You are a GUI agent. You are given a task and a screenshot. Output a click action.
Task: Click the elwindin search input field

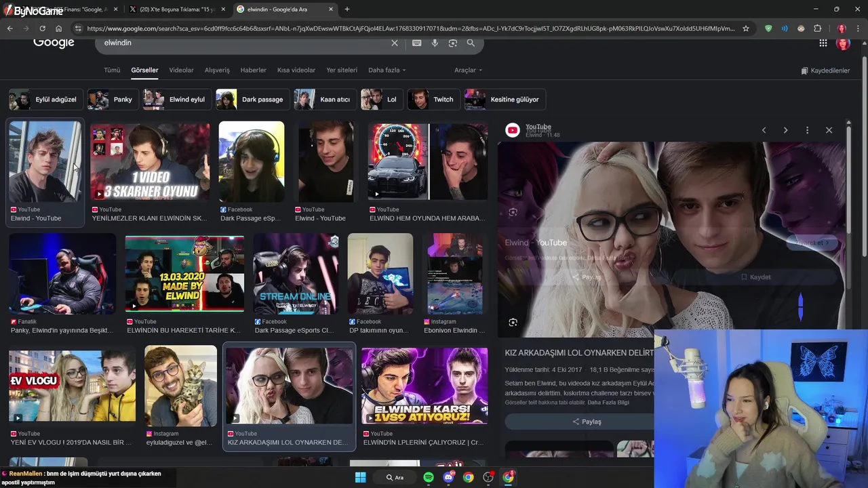click(244, 43)
